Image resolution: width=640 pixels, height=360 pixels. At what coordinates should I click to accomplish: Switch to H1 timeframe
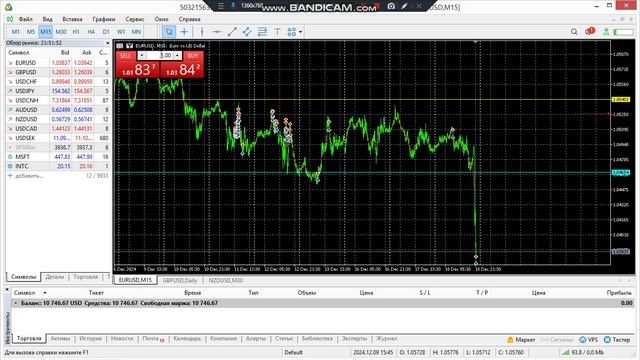coord(76,31)
